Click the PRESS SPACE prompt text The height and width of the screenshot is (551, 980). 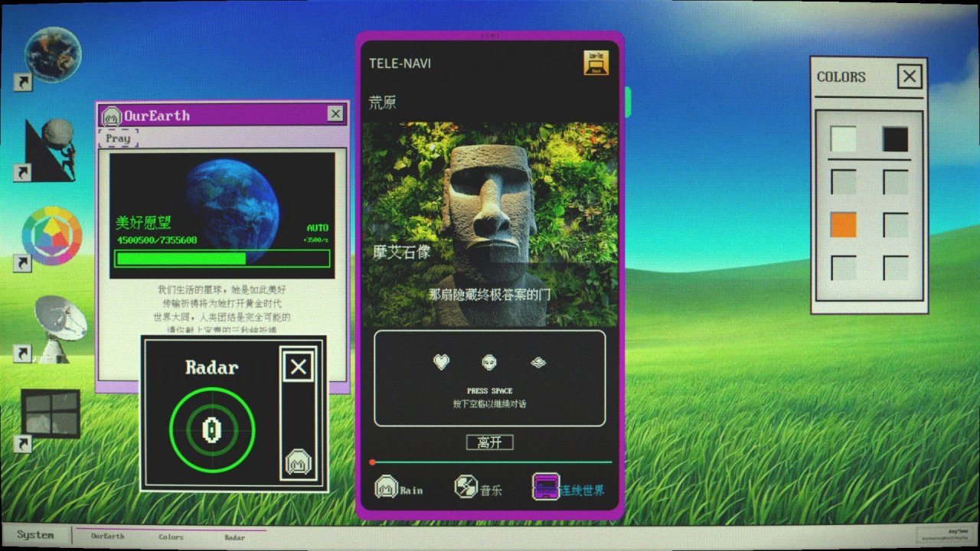click(489, 391)
